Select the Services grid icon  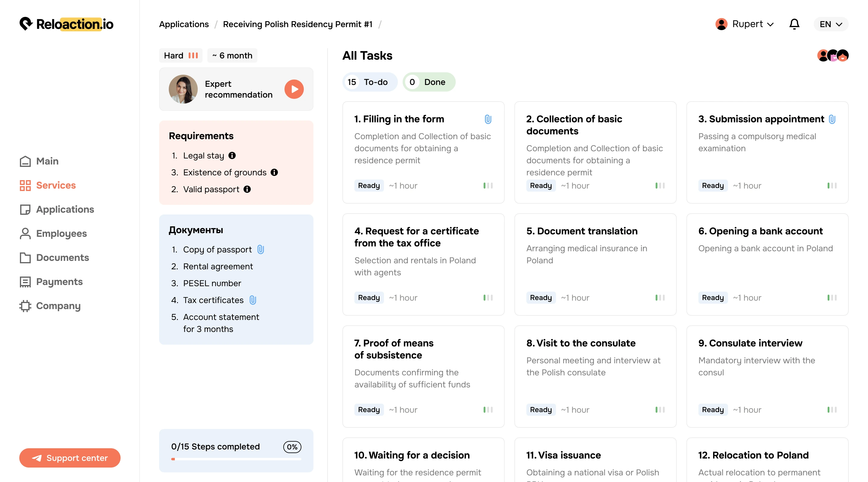tap(25, 185)
